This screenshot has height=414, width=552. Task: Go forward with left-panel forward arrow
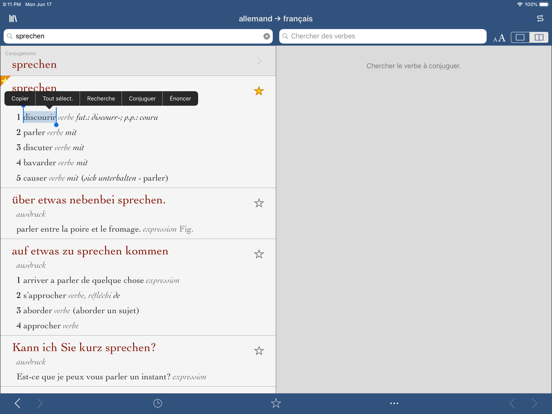coord(40,403)
